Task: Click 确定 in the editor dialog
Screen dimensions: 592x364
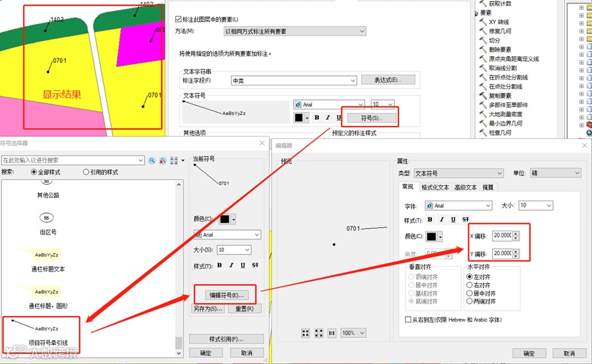Action: click(529, 354)
